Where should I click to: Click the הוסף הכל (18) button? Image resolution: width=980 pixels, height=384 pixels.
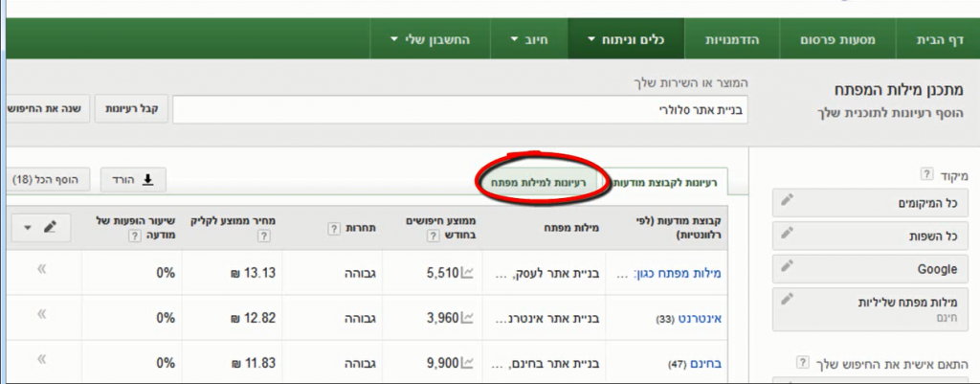click(46, 180)
